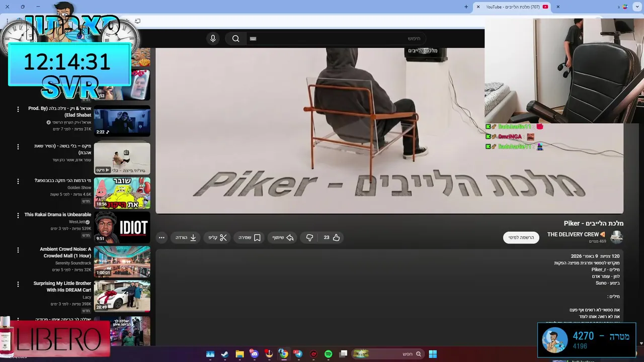Open options menu for אוראל & ויק video
Viewport: 644px width, 362px height.
(x=18, y=109)
